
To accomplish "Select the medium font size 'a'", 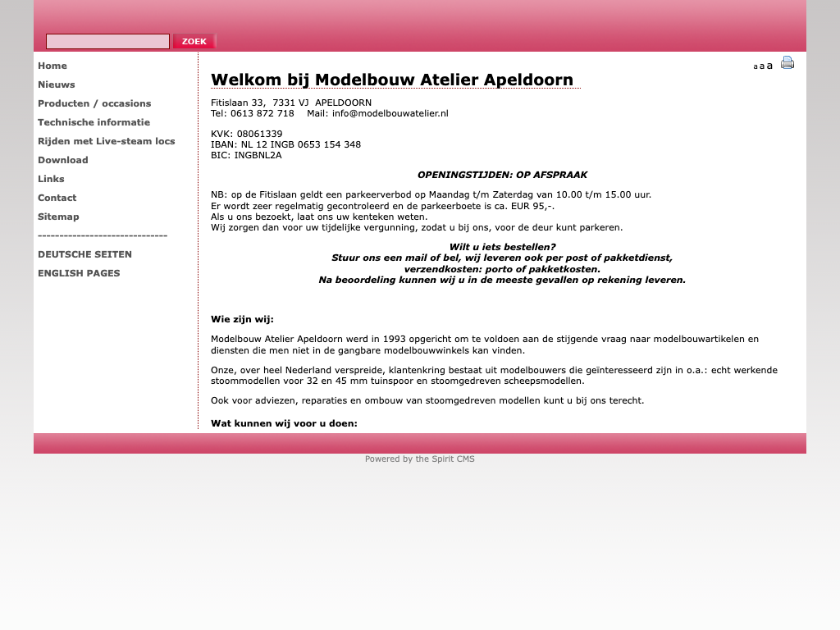I will (x=762, y=66).
